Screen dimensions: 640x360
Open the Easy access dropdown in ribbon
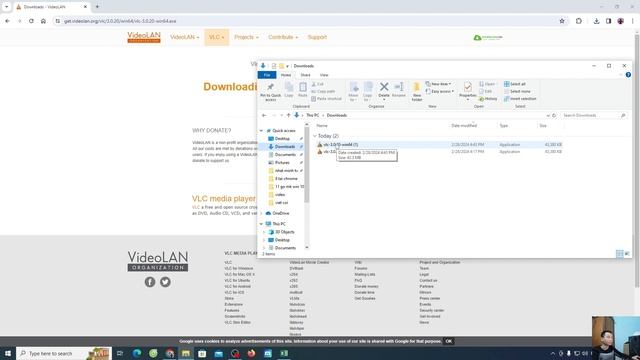[x=440, y=91]
